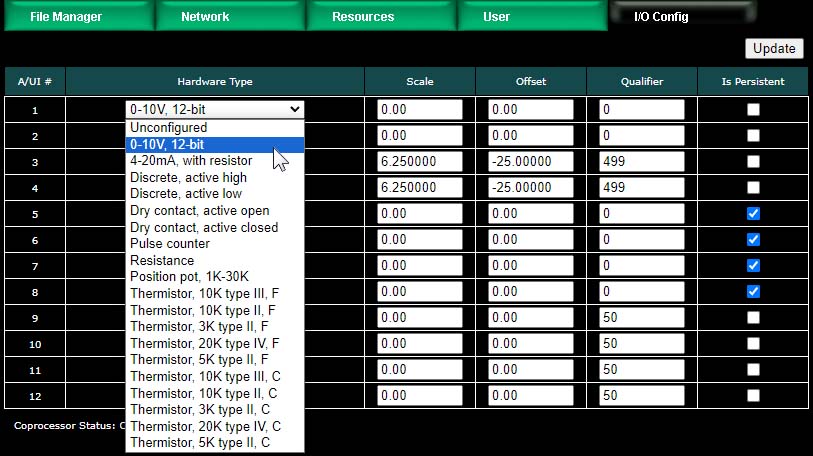Focus the Qualifier field for row 9
This screenshot has height=456, width=813.
pos(641,318)
